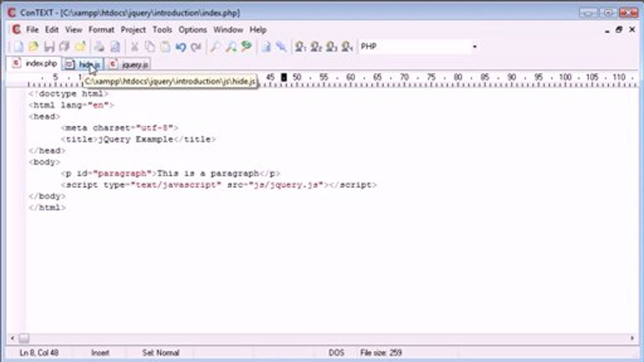
Task: Open the Options menu
Action: 193,30
